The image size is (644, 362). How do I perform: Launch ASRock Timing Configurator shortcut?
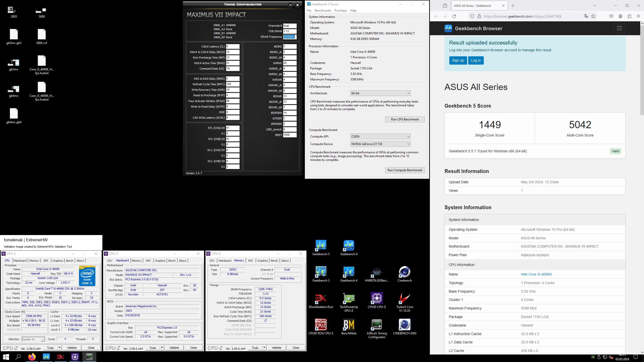377,329
